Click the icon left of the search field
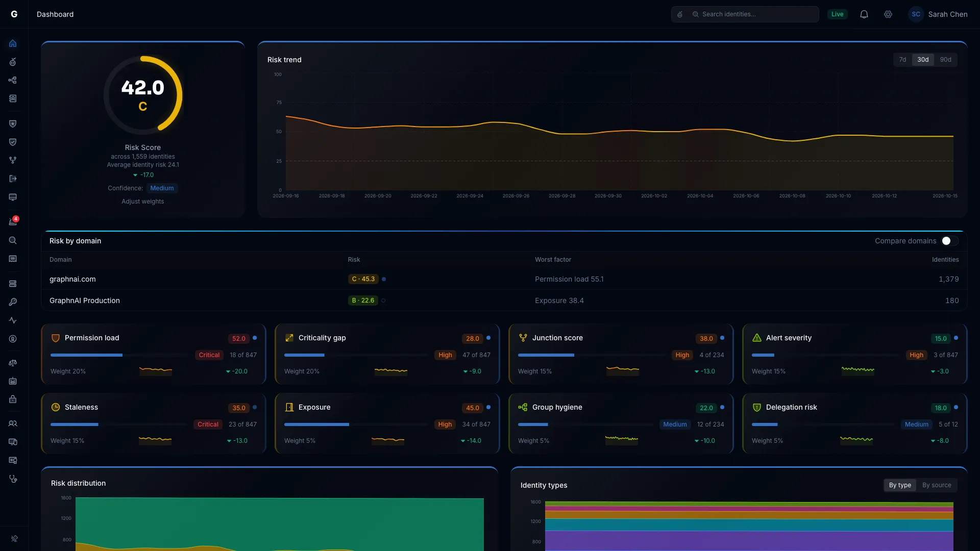 click(x=680, y=14)
